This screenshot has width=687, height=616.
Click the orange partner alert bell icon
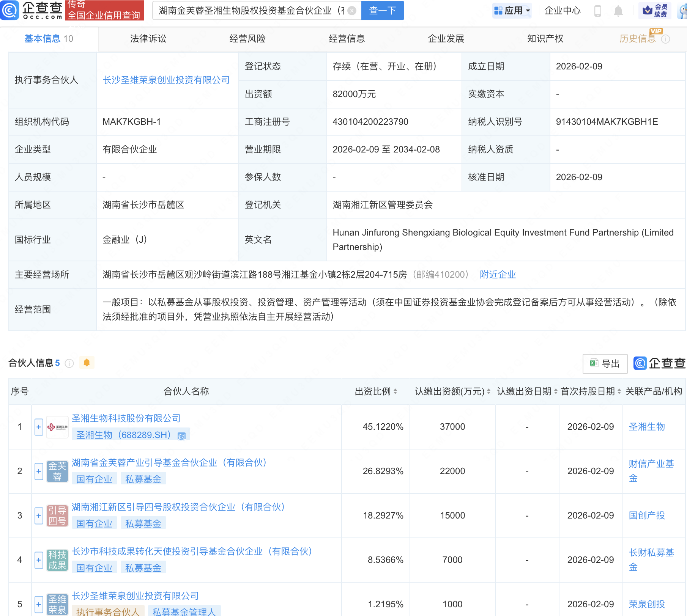(87, 363)
